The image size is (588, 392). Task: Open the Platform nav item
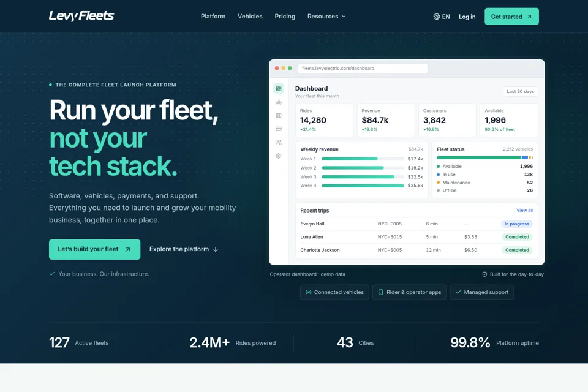point(213,17)
